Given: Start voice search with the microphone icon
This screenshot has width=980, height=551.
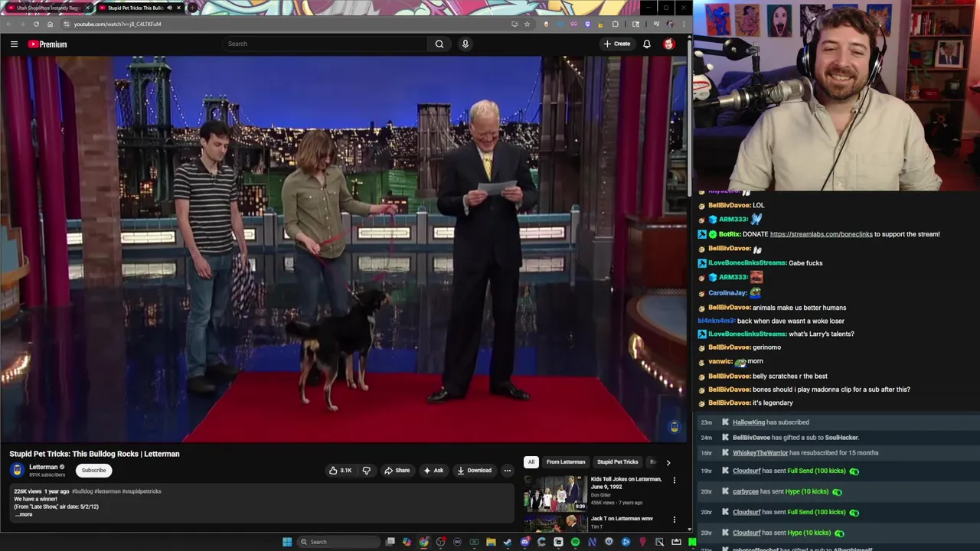Looking at the screenshot, I should point(465,44).
